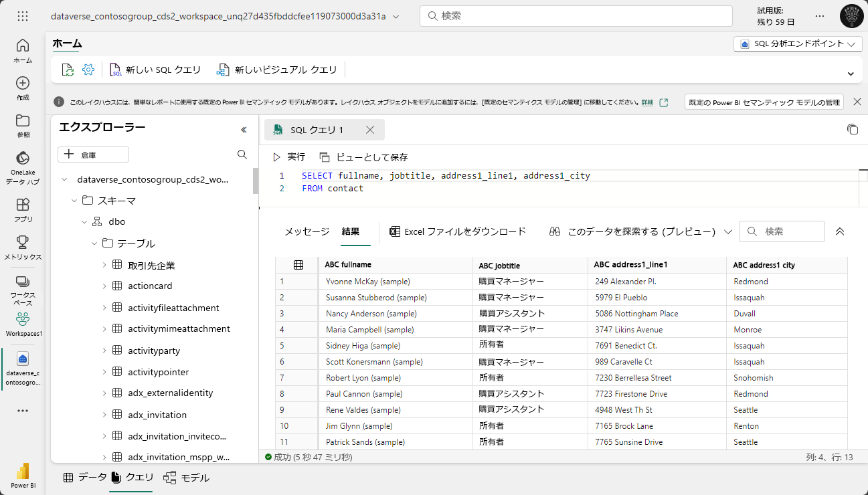Switch to the 結果 tab
This screenshot has height=495, width=868.
(x=351, y=231)
